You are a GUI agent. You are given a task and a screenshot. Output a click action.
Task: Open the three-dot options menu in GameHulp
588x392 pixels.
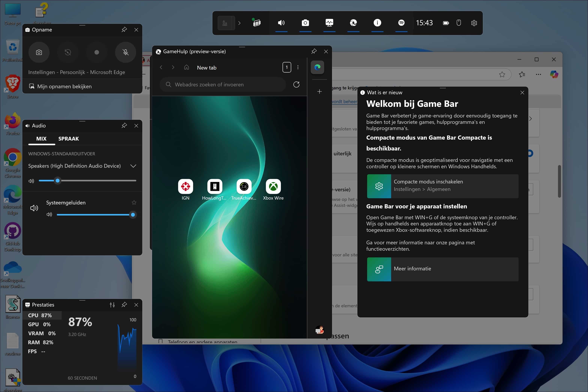(x=298, y=67)
